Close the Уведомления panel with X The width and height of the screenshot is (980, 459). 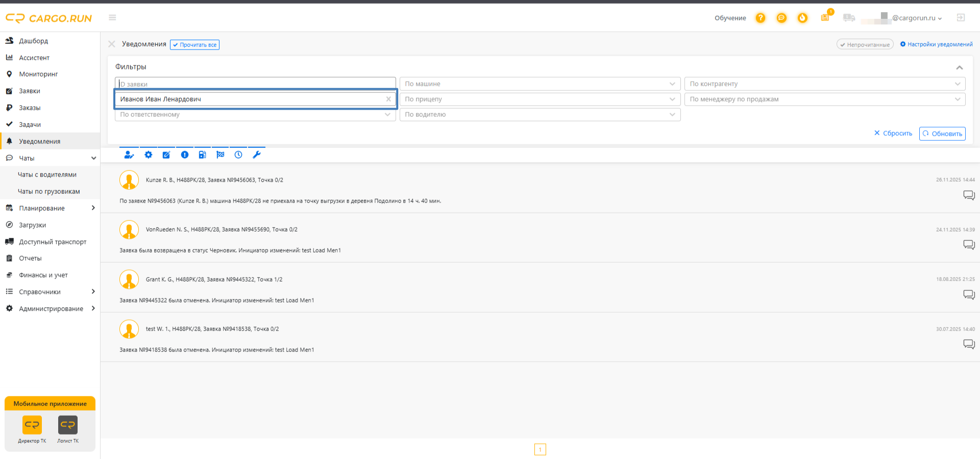point(112,44)
